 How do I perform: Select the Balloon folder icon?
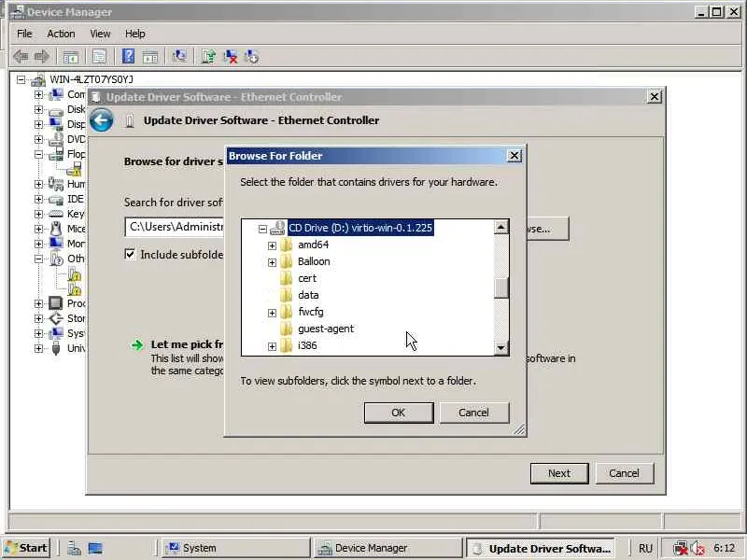click(287, 261)
